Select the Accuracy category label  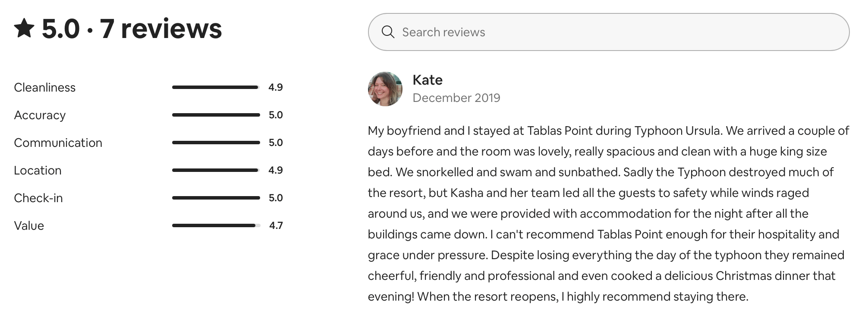tap(40, 115)
